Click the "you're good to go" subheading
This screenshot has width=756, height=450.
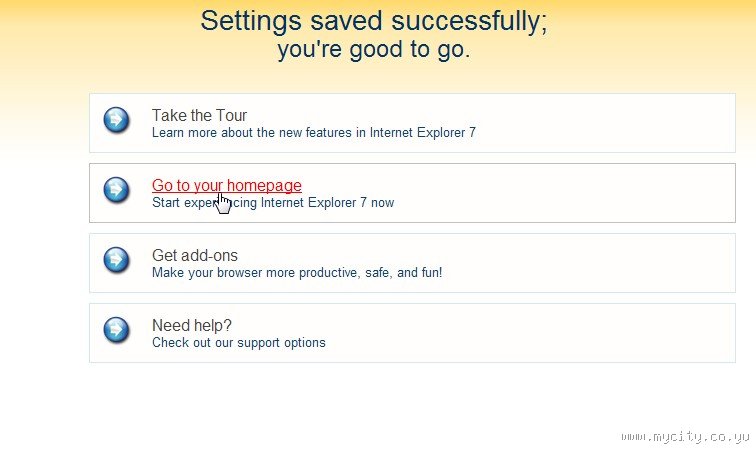(x=373, y=49)
